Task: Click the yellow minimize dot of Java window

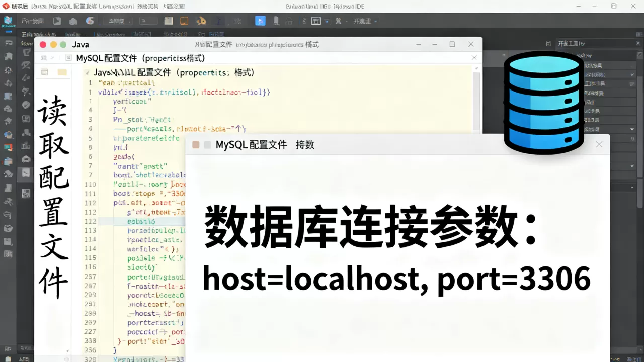Action: (53, 45)
